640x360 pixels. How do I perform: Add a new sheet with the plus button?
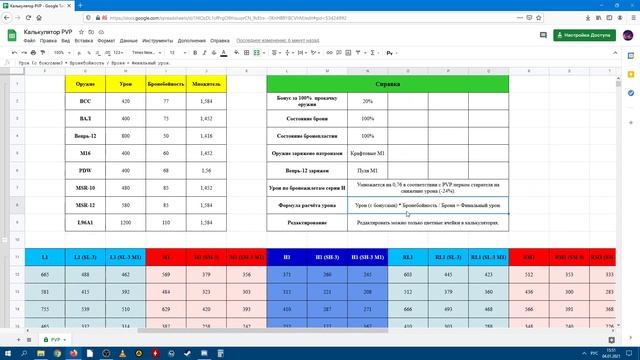click(x=18, y=340)
